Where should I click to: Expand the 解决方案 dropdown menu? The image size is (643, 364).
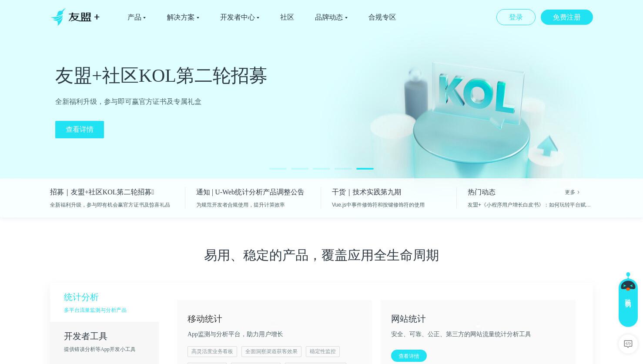(x=183, y=17)
